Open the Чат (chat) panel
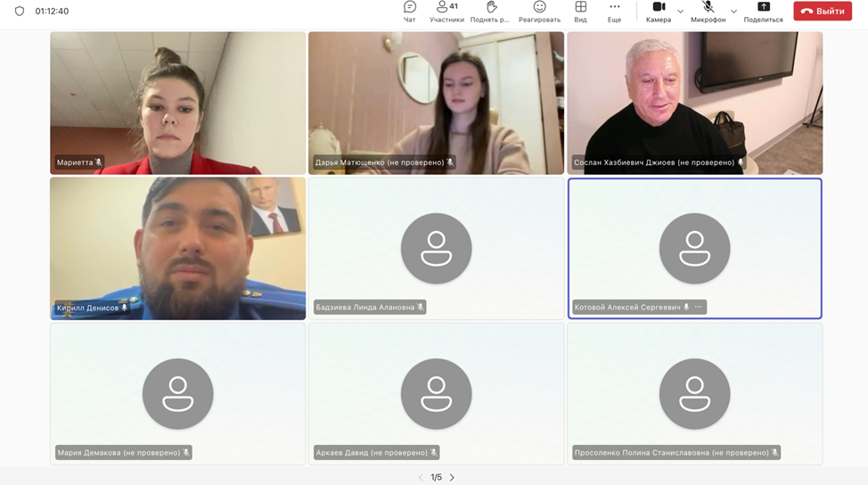Image resolution: width=868 pixels, height=485 pixels. tap(409, 11)
